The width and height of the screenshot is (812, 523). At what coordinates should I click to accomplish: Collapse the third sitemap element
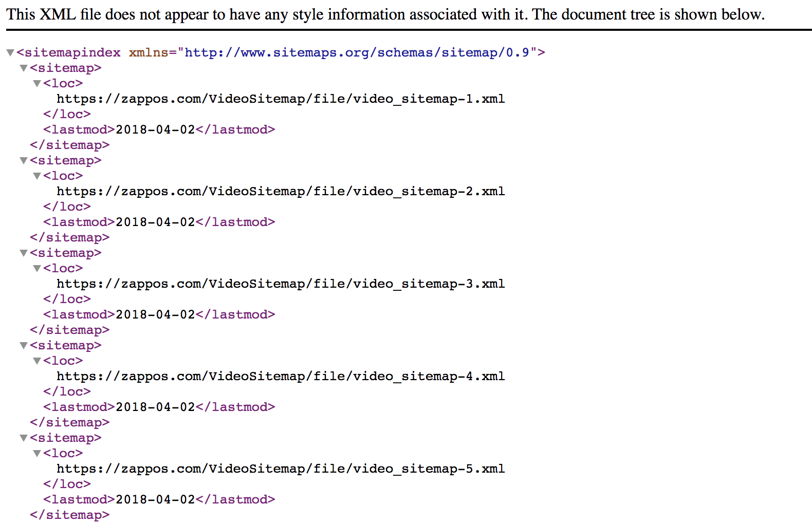coord(24,253)
